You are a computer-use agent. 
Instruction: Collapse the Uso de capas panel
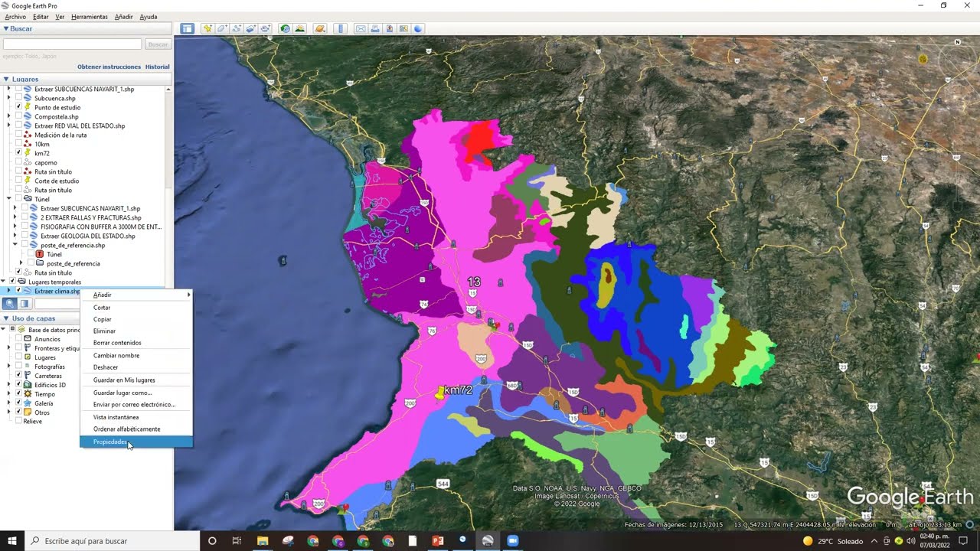tap(6, 318)
